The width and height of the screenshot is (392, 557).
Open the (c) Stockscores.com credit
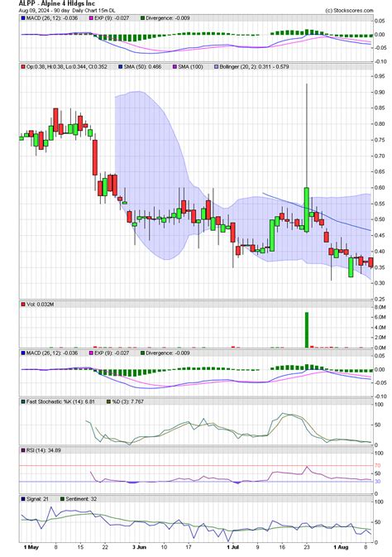coord(349,11)
